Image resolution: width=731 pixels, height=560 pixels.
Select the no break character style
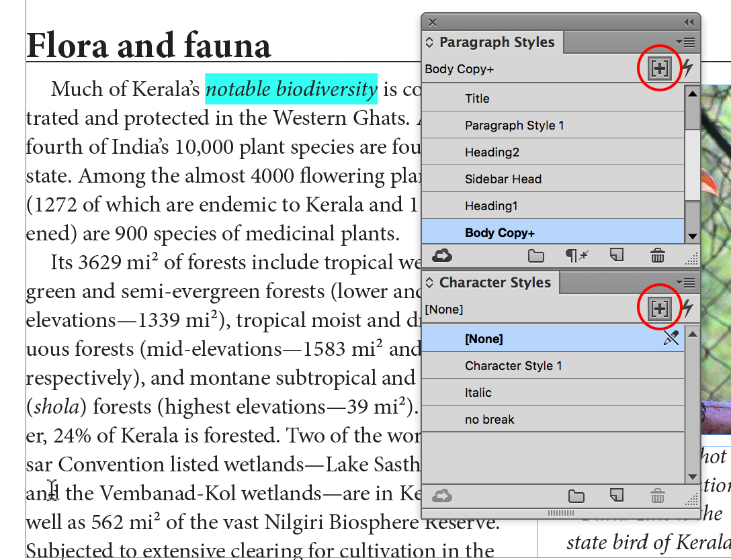[x=489, y=419]
